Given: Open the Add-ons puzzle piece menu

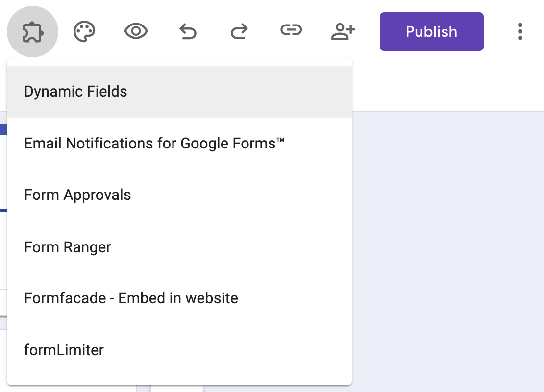Looking at the screenshot, I should click(32, 32).
